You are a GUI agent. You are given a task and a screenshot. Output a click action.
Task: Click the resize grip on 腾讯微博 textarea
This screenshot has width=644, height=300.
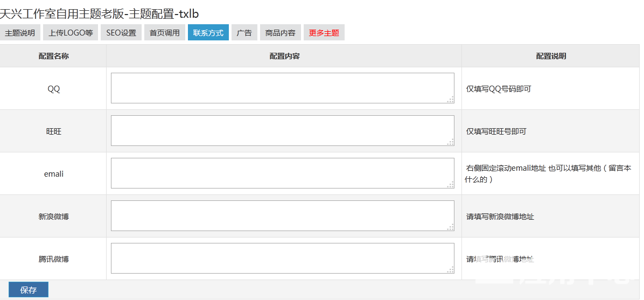(x=451, y=270)
